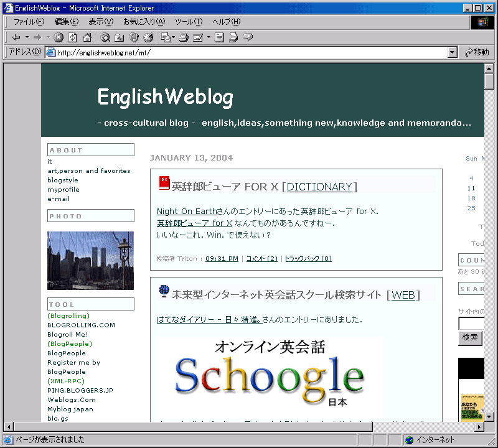Click the page icon in the status bar
This screenshot has width=498, height=448.
click(x=8, y=440)
